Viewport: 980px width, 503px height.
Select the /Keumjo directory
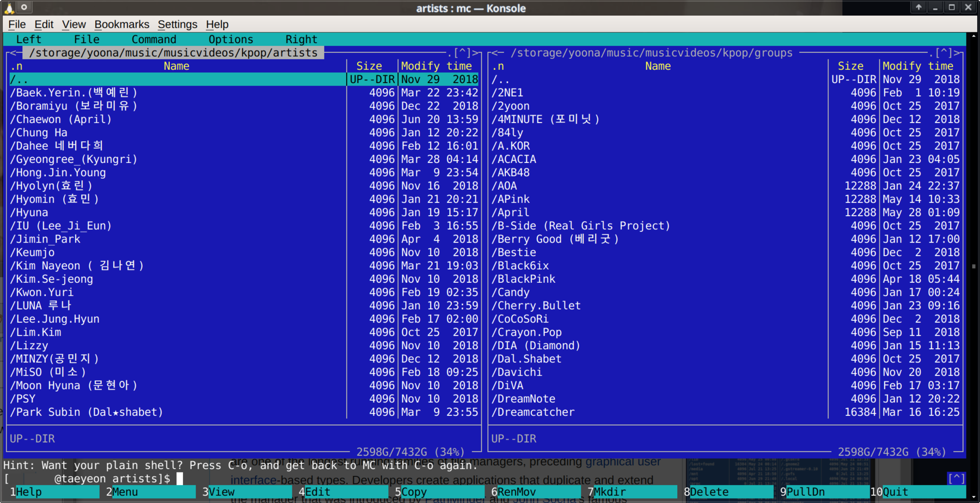click(32, 252)
